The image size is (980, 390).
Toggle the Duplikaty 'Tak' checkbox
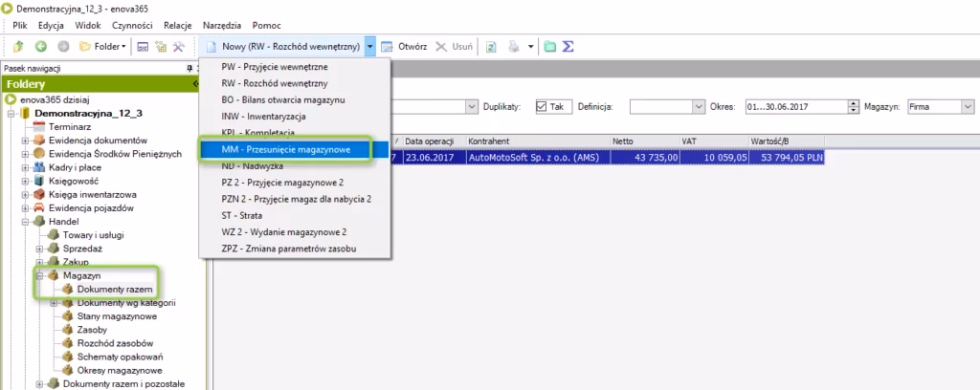coord(542,106)
